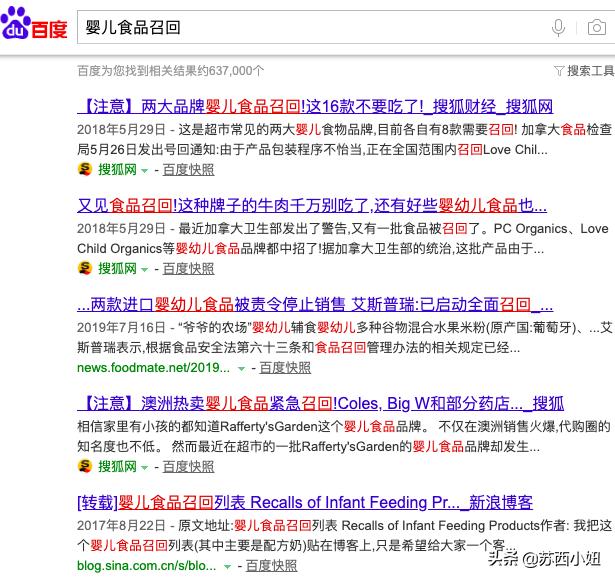This screenshot has width=615, height=581.
Task: Click the text 百度为您找到相关结果约637,000个
Action: (x=171, y=71)
